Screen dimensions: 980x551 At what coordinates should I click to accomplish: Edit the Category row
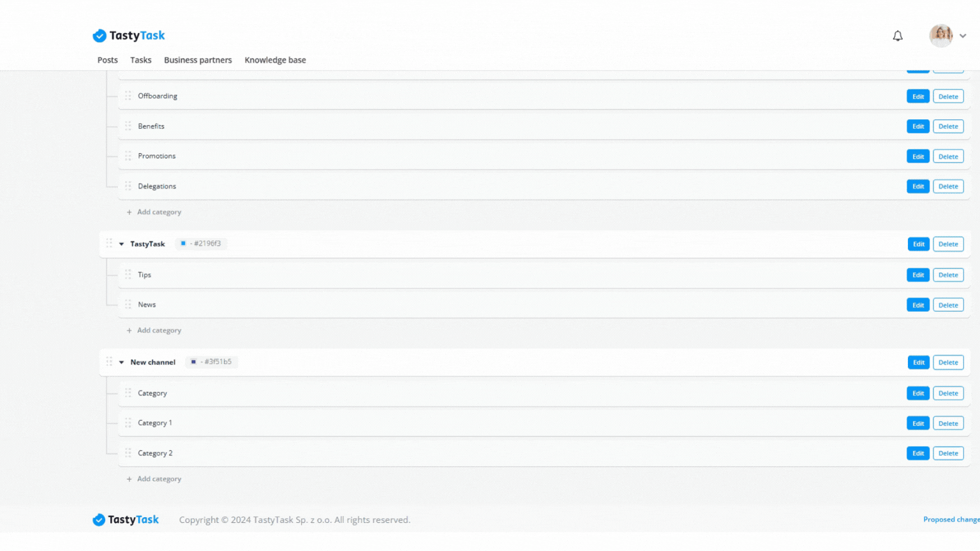[918, 393]
